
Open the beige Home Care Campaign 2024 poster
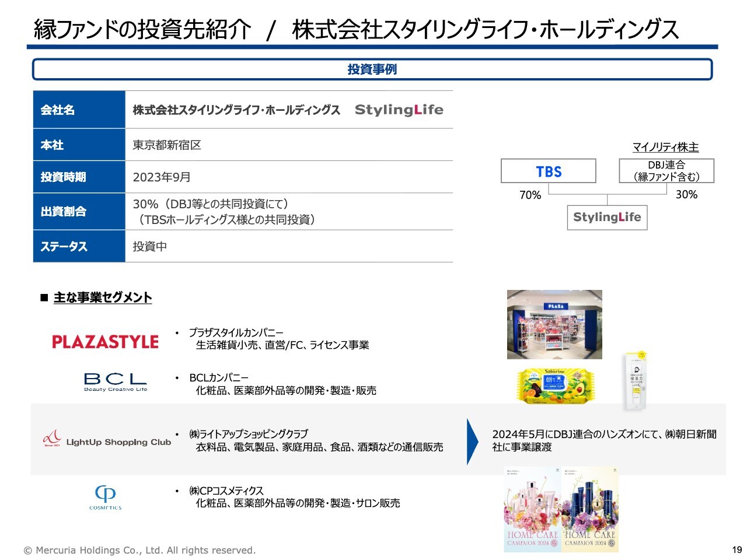point(590,509)
